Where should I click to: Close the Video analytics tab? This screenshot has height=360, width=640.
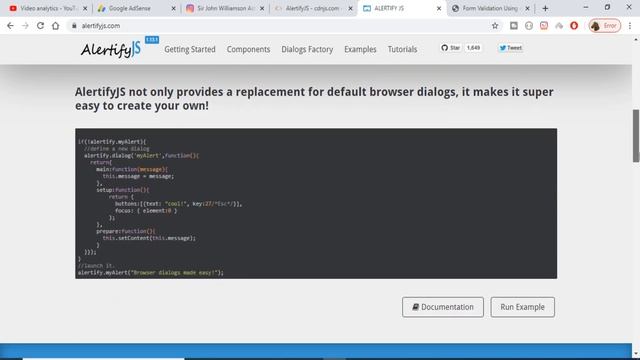click(85, 8)
